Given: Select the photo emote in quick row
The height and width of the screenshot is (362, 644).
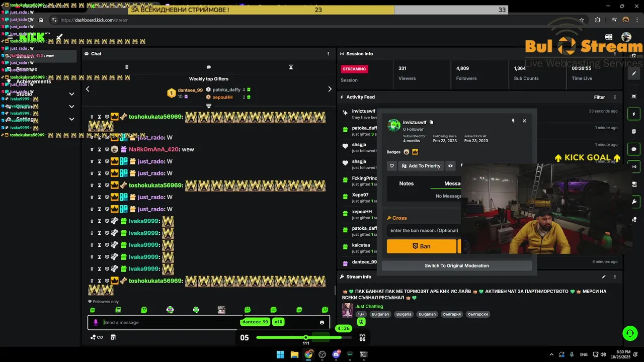Looking at the screenshot, I should [221, 310].
